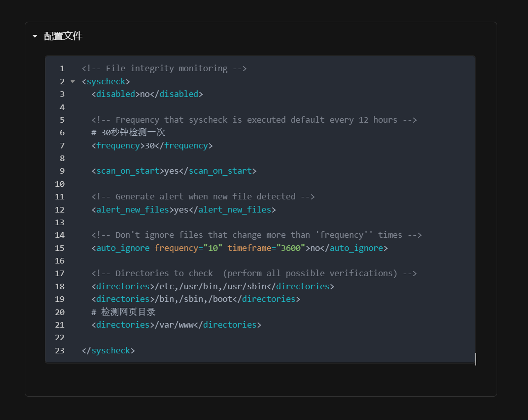Click the 配置文件 section title
Image resolution: width=528 pixels, height=420 pixels.
click(x=63, y=36)
